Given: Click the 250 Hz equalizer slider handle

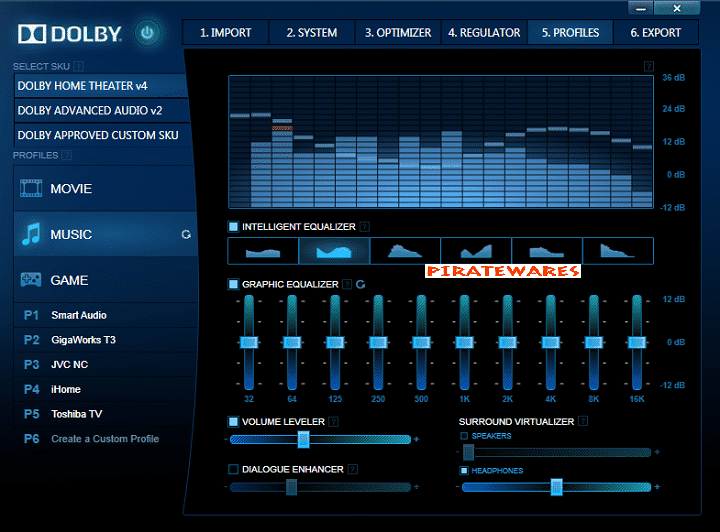Looking at the screenshot, I should point(378,342).
